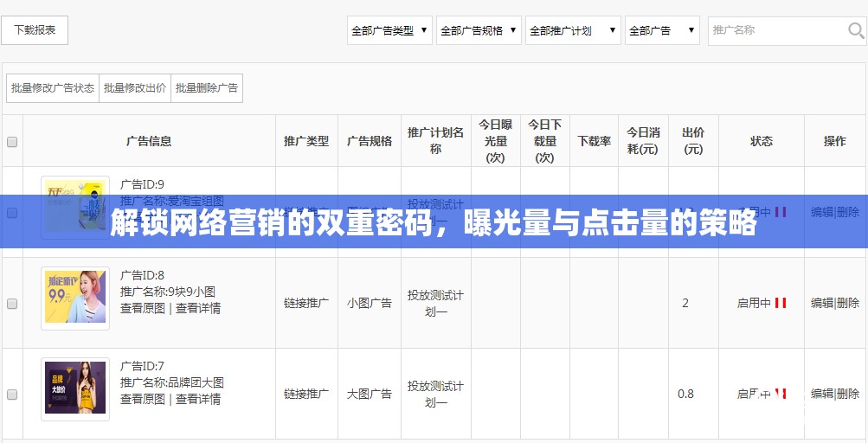Click the 大图广告 cell
The image size is (868, 443).
pyautogui.click(x=370, y=394)
